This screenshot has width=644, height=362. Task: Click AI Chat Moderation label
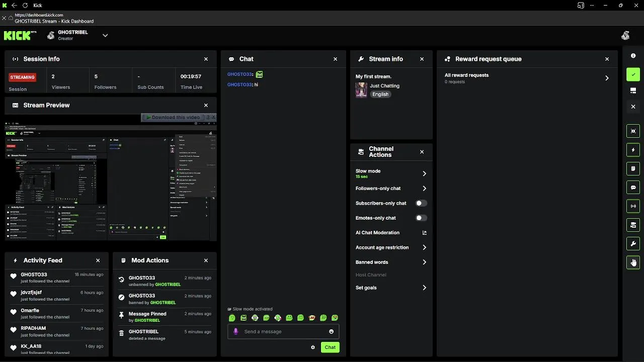[377, 233]
